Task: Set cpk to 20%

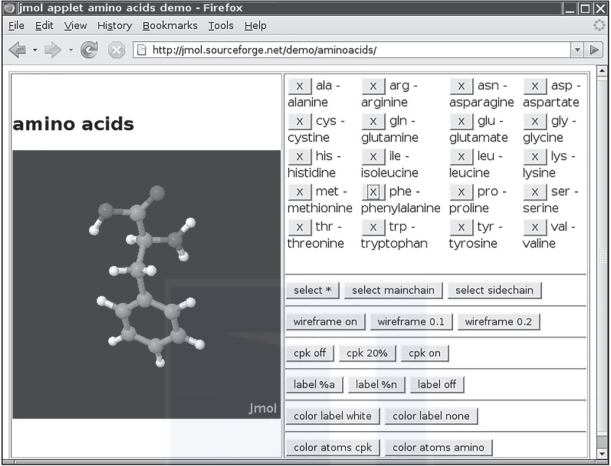Action: click(367, 353)
